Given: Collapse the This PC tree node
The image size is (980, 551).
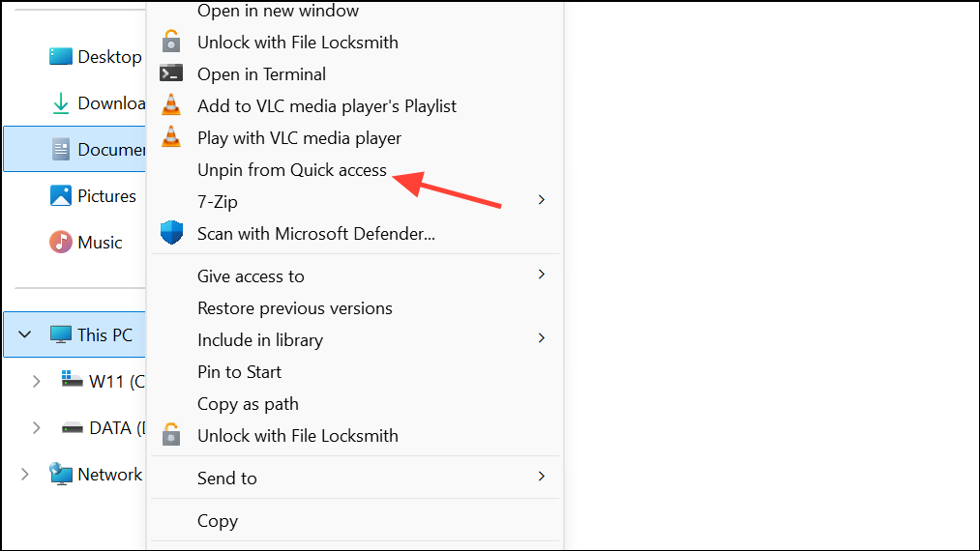Looking at the screenshot, I should [25, 334].
